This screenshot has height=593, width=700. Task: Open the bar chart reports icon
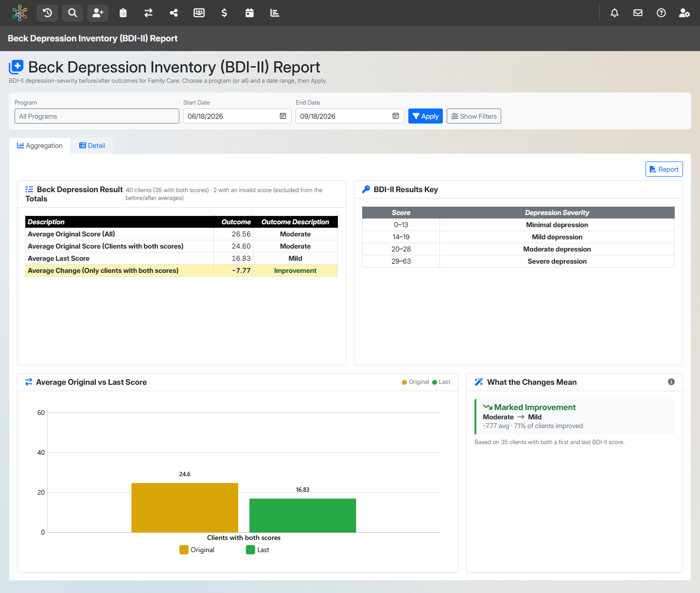[275, 13]
